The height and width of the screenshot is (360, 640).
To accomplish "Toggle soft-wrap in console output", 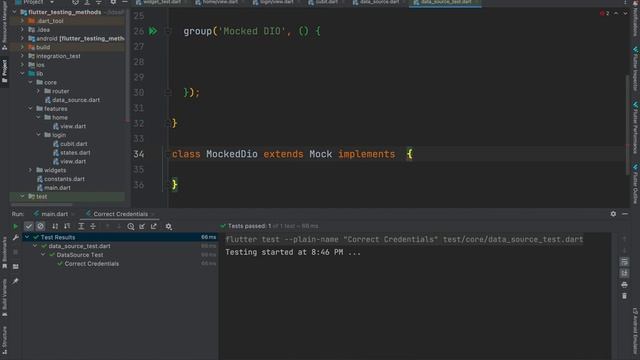I will pyautogui.click(x=624, y=262).
